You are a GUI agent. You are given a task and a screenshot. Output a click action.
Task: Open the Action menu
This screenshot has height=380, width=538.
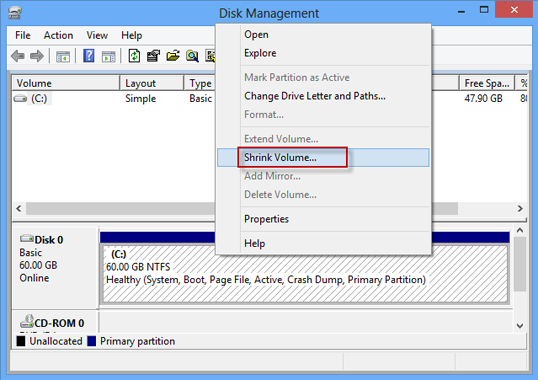58,35
